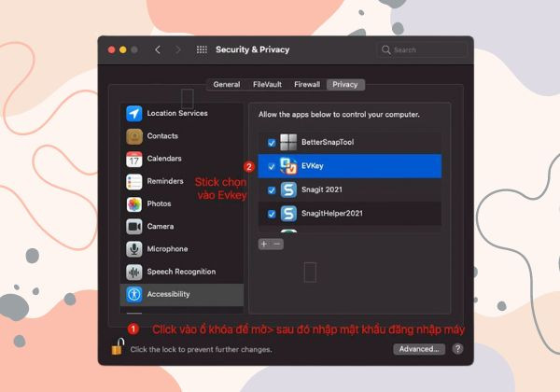Open the FileVault tab

(x=267, y=85)
